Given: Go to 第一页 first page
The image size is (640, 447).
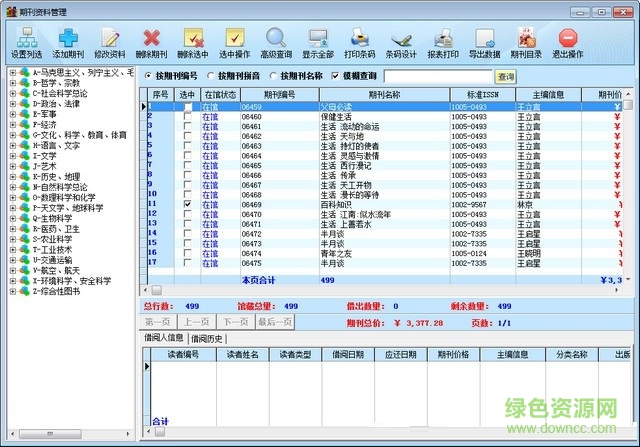Looking at the screenshot, I should [x=158, y=322].
